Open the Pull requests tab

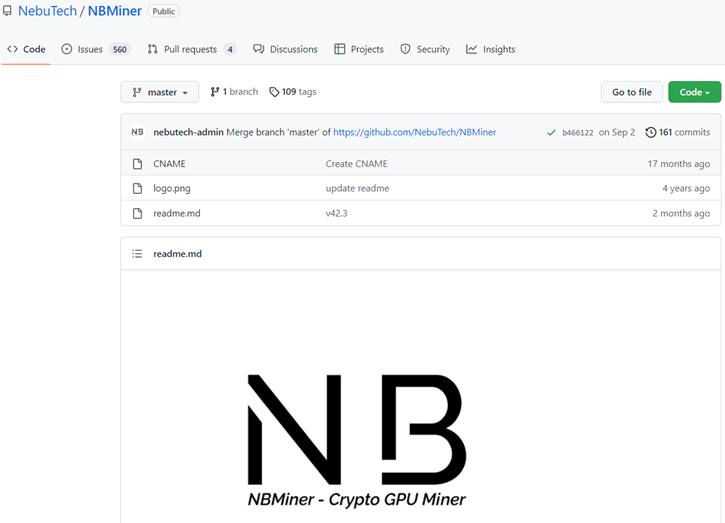tap(190, 49)
